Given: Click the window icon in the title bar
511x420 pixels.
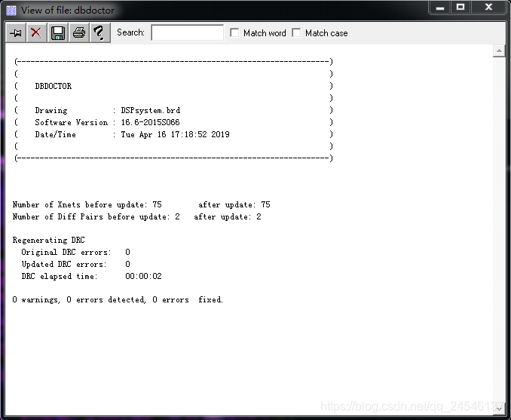Looking at the screenshot, I should pyautogui.click(x=11, y=11).
